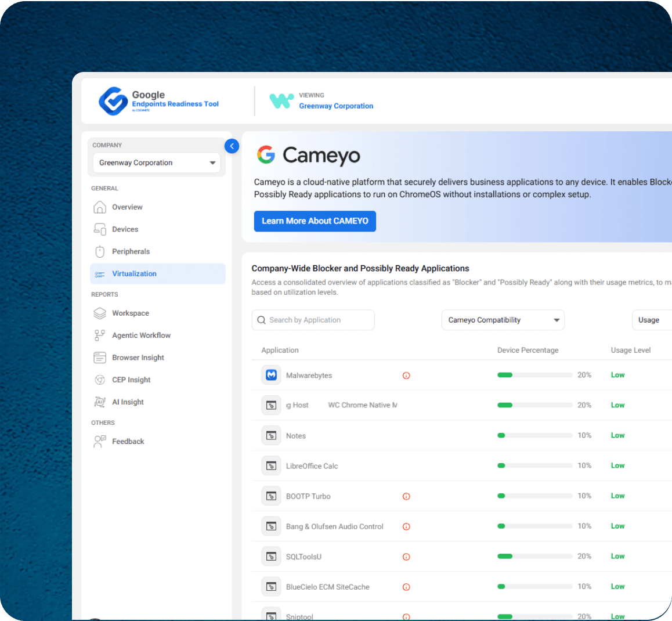Open AI Insight report
Viewport: 672px width, 621px height.
158,402
